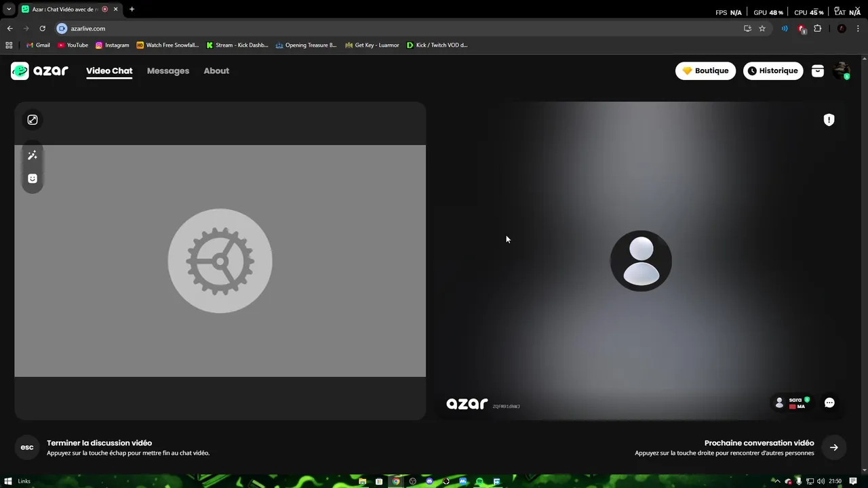Screen dimensions: 868x488
Task: Open Spotify from the taskbar
Action: [480, 481]
